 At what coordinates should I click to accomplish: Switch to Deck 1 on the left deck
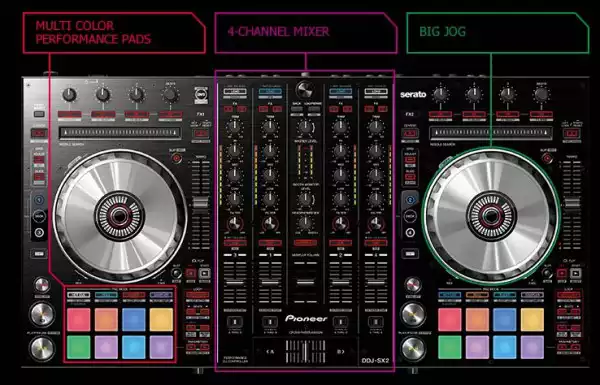[39, 200]
